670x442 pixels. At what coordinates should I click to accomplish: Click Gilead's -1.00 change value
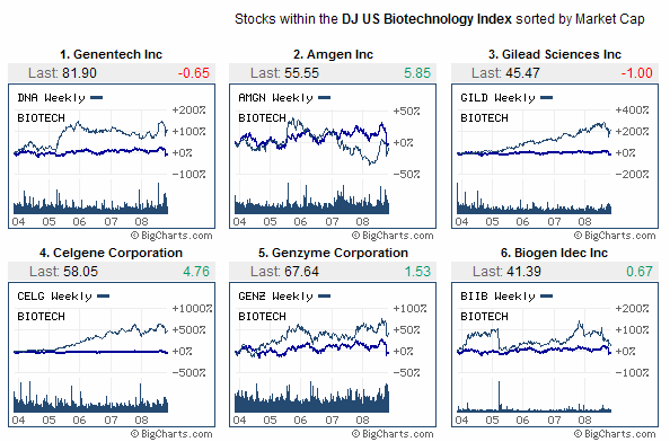(x=637, y=72)
